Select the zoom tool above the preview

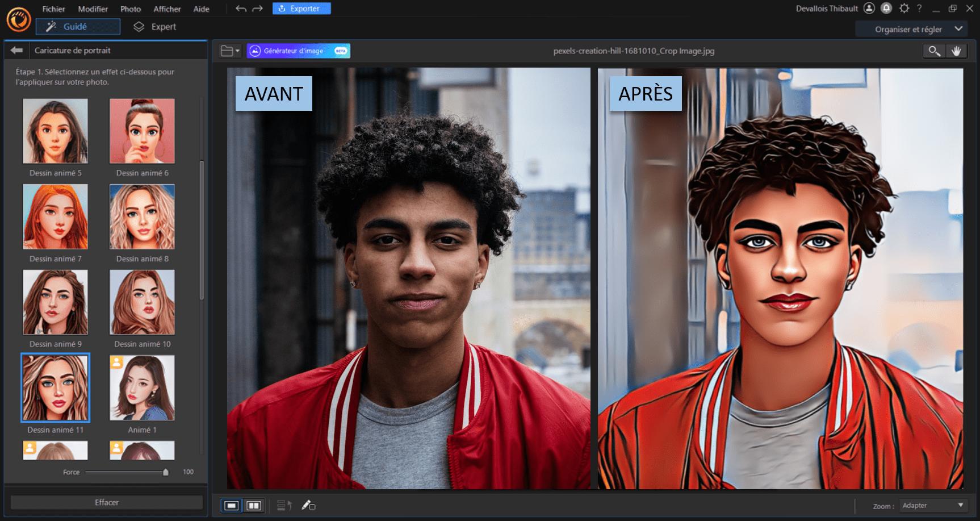click(933, 51)
